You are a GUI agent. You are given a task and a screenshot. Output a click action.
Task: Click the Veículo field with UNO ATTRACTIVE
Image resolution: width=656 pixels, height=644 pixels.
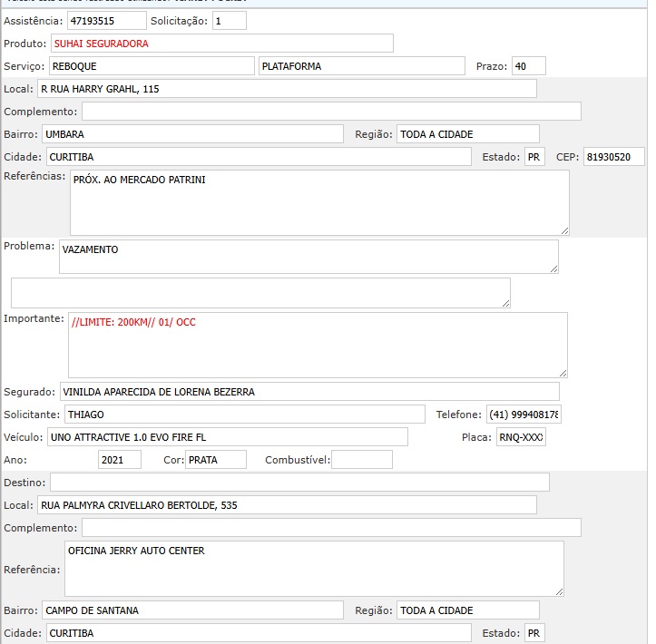(227, 437)
